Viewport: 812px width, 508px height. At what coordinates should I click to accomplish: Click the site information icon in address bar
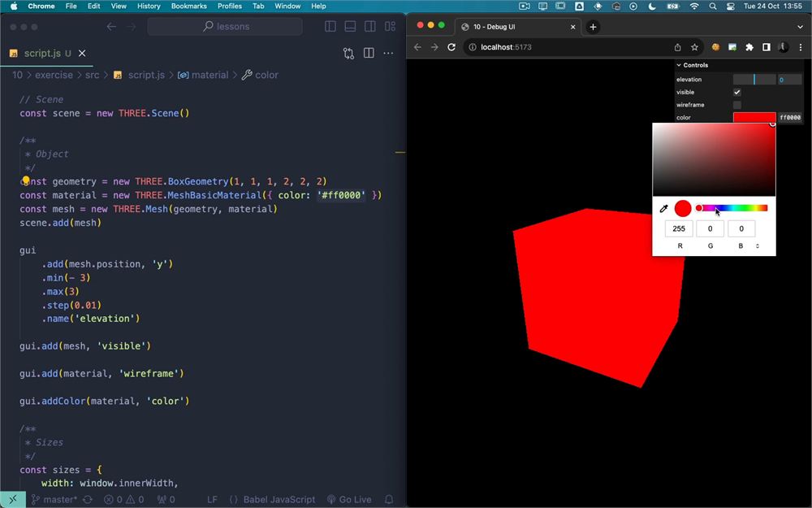pyautogui.click(x=473, y=47)
